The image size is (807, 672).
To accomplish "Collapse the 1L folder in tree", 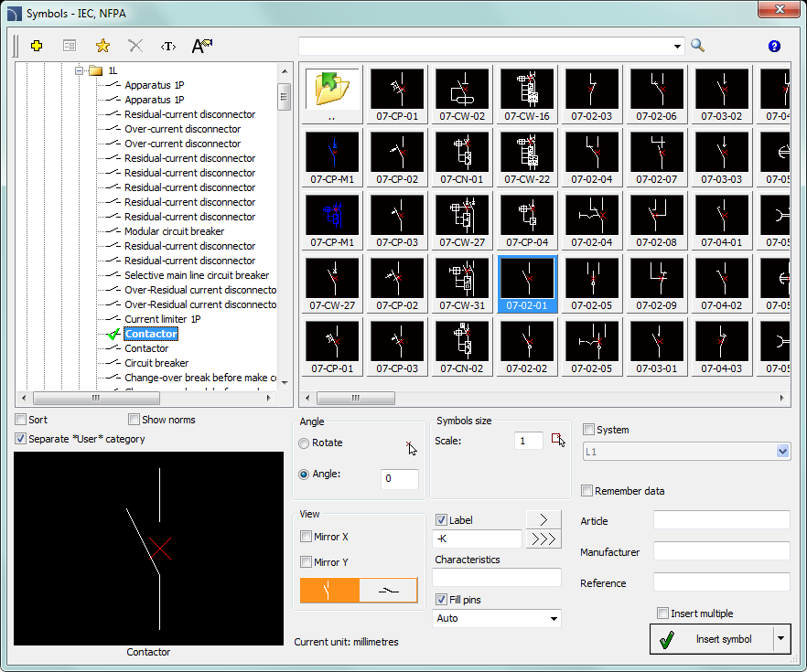I will pyautogui.click(x=80, y=70).
